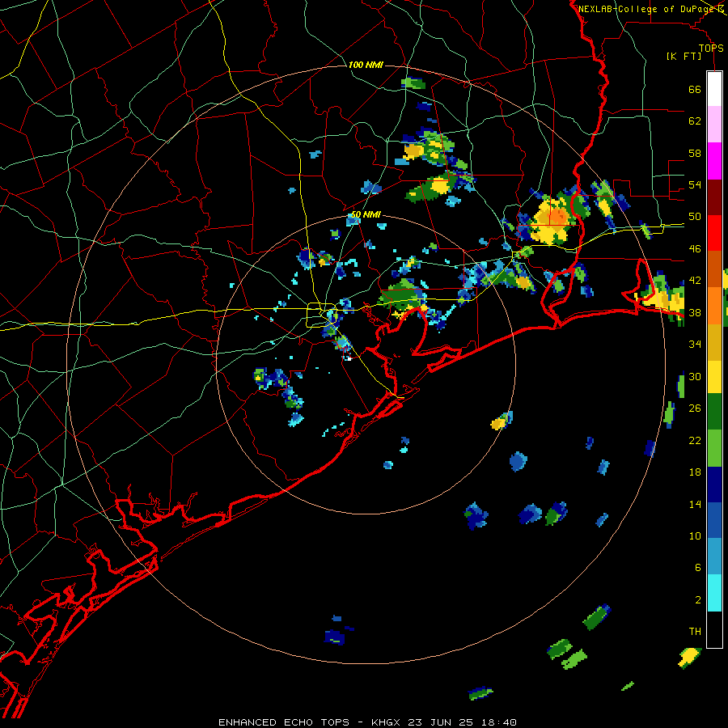Screen dimensions: 728x728
Task: Click the '34' legend value
Action: pos(695,345)
